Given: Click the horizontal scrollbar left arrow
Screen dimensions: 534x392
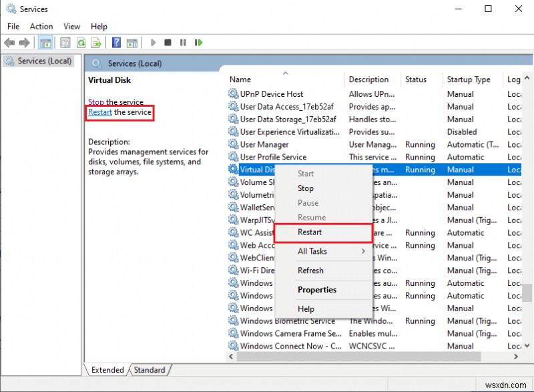Looking at the screenshot, I should (x=231, y=356).
